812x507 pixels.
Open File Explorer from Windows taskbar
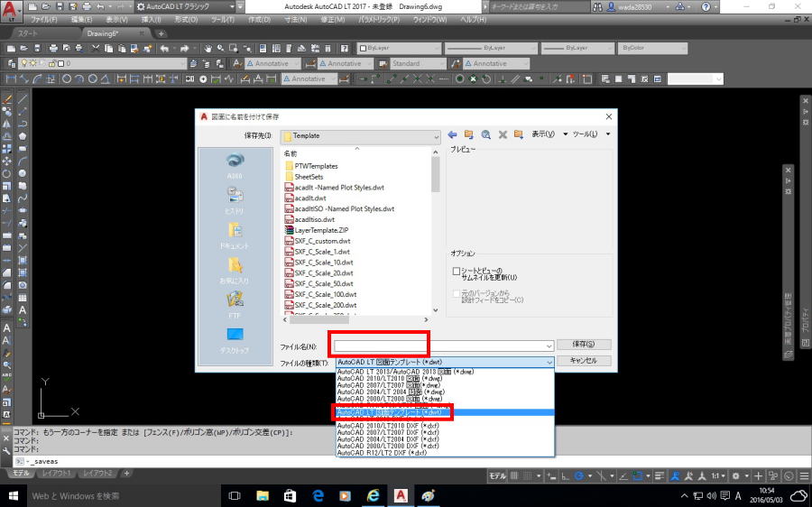(x=263, y=495)
